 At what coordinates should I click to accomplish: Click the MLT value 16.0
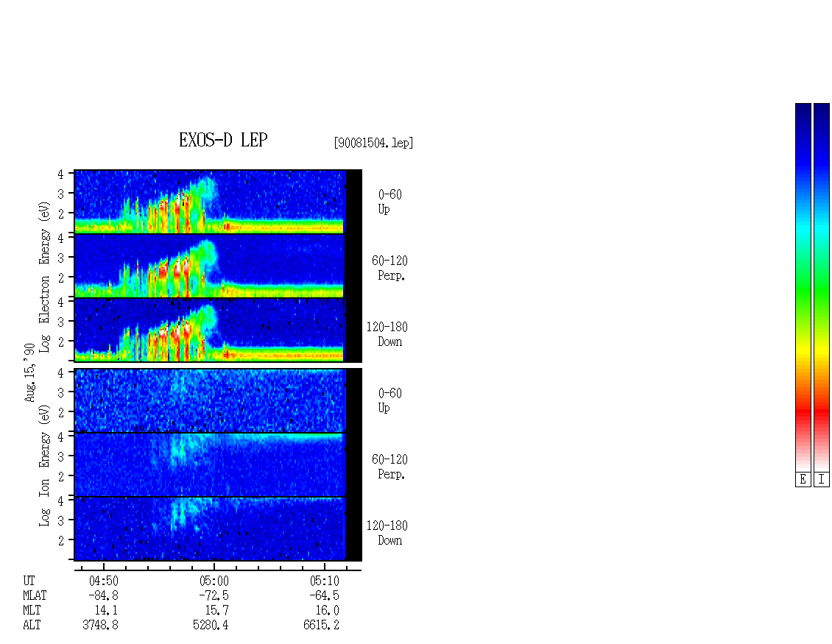tap(328, 611)
